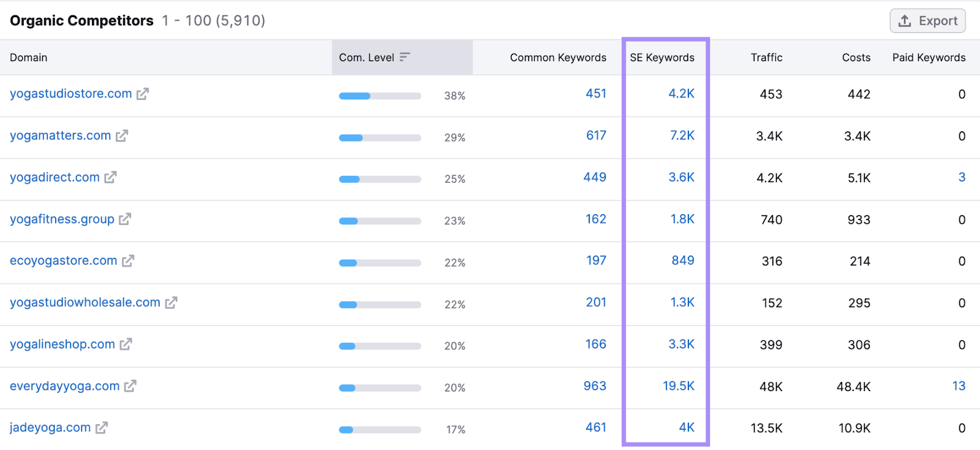Select the 13.5K traffic value for jadeyoga.com
Viewport: 980px width, 450px height.
click(x=767, y=429)
